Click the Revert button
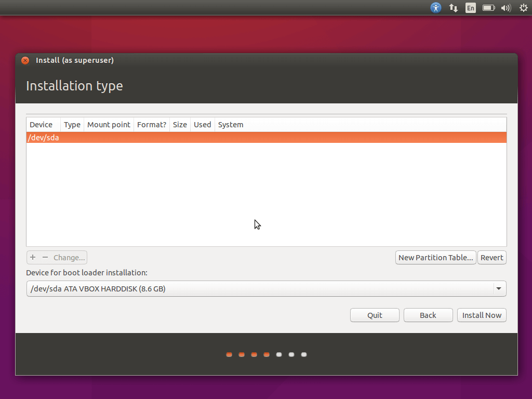The width and height of the screenshot is (532, 399). tap(491, 258)
